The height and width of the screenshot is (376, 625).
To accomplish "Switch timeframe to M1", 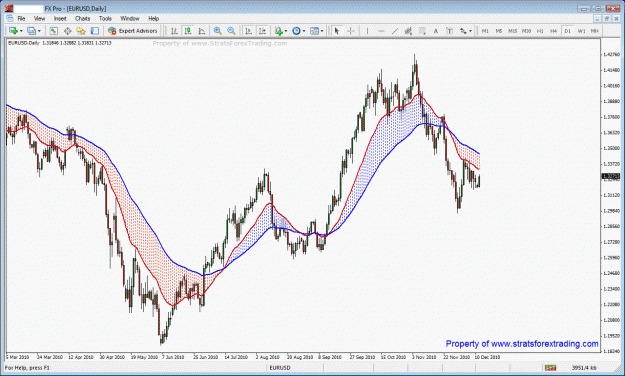I will pyautogui.click(x=485, y=31).
